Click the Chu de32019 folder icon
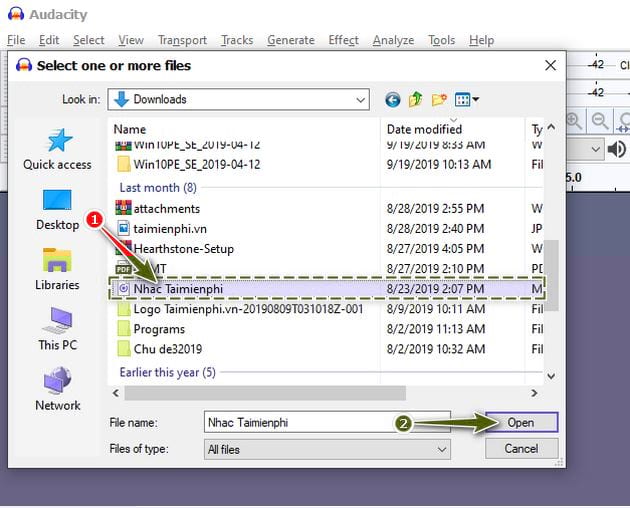Image resolution: width=630 pixels, height=508 pixels. (123, 349)
